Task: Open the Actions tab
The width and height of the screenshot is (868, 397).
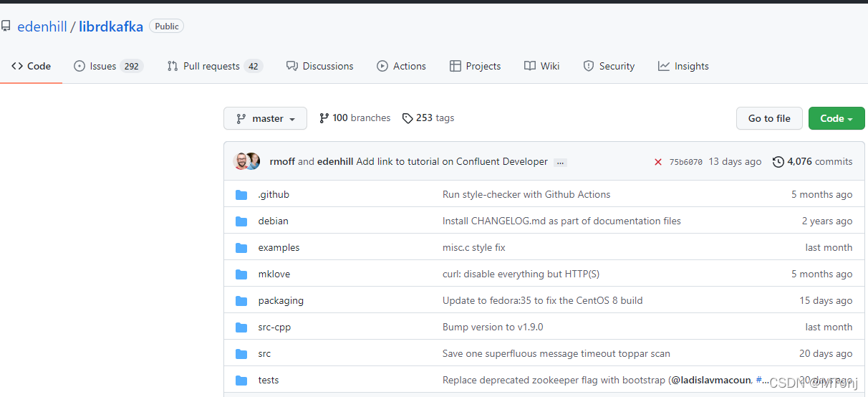Action: coord(401,66)
